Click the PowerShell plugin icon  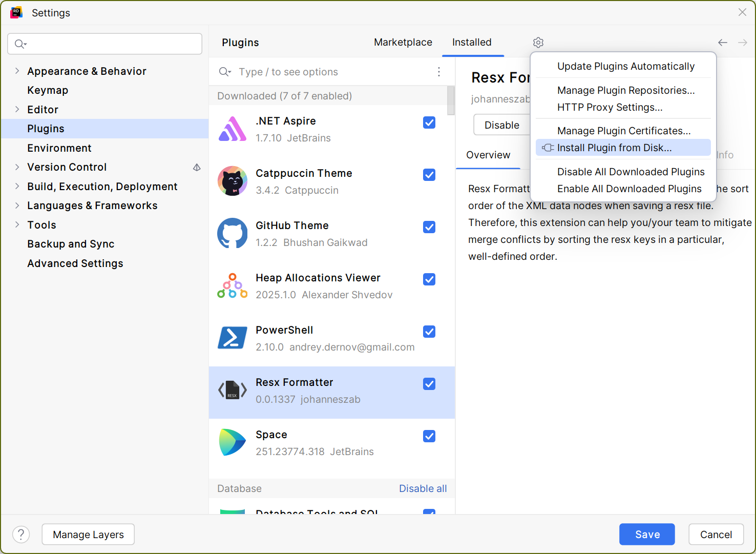233,338
